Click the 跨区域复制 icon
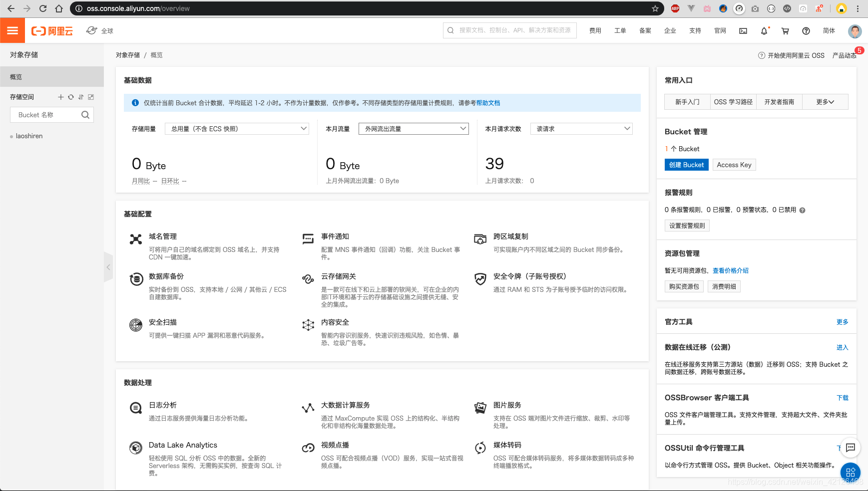 pos(480,239)
